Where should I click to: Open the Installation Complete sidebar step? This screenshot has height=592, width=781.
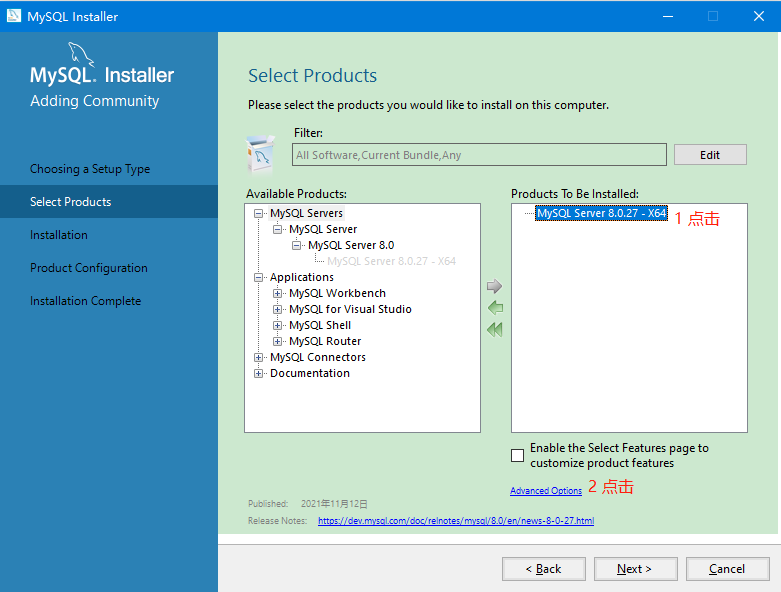point(85,301)
